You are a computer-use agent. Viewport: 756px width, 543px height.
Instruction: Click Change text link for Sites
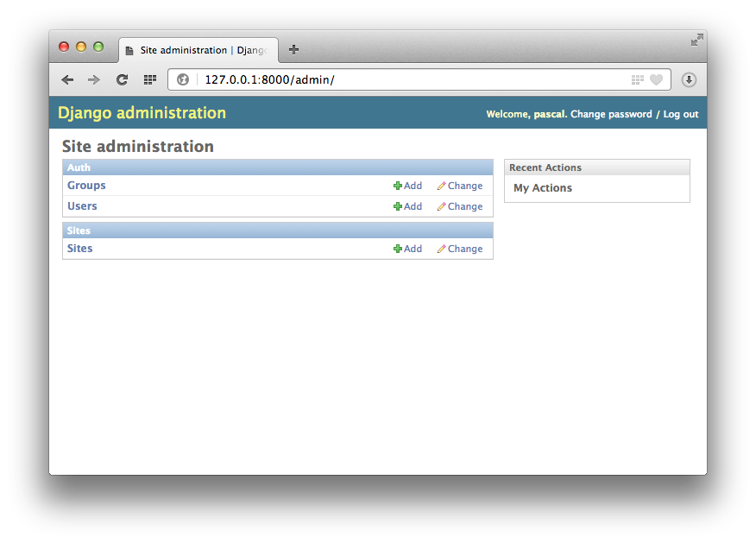pyautogui.click(x=465, y=249)
